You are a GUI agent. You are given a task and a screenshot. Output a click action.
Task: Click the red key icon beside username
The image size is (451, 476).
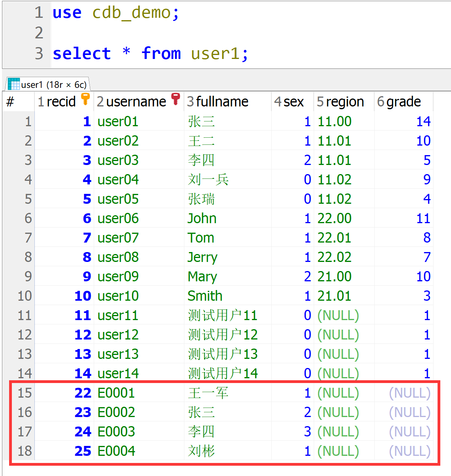176,99
